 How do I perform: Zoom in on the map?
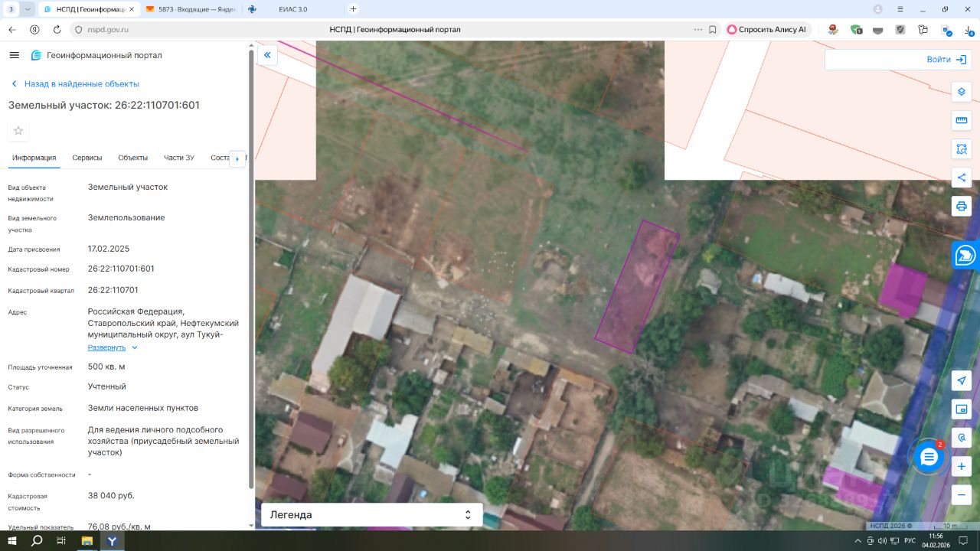[x=962, y=466]
